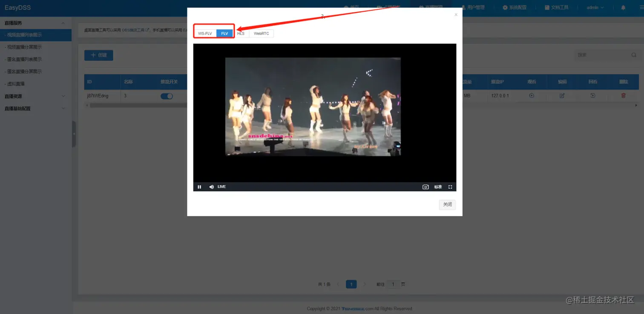Click the 127.0.0.1 IP cell

tap(502, 96)
